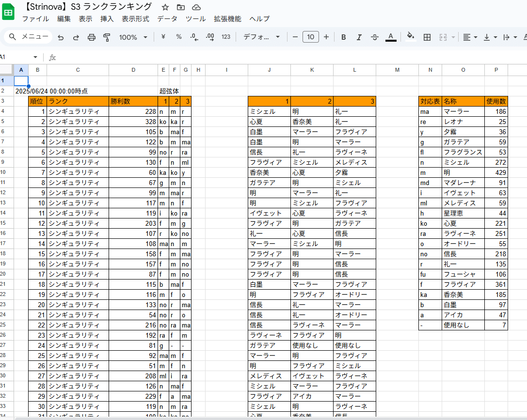This screenshot has height=420, width=527.
Task: Open the font family dropdown
Action: tap(261, 37)
